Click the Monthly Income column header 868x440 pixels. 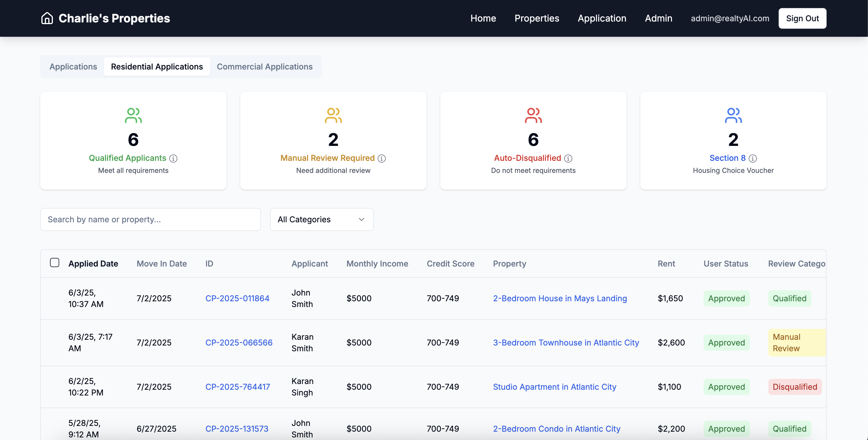click(377, 264)
